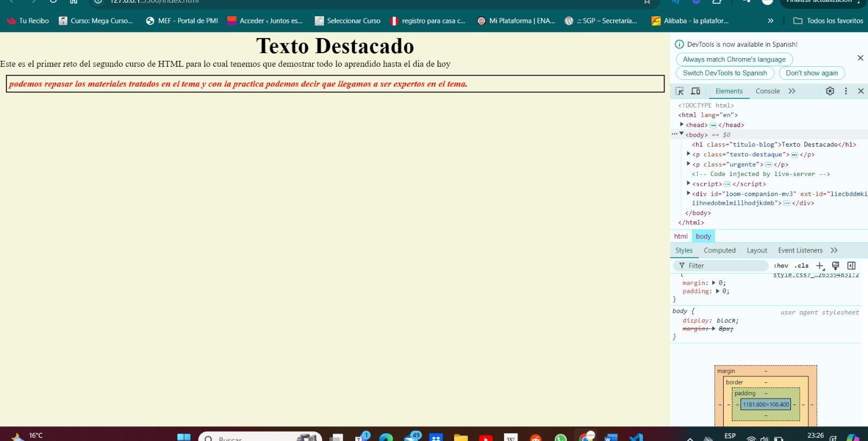Open the 'MEF - Portal de PMI' bookmark
The height and width of the screenshot is (441, 868).
point(182,21)
